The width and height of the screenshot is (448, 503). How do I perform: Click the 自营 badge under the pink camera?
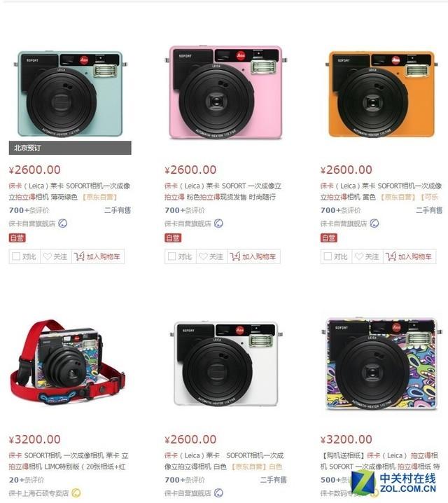pos(173,238)
